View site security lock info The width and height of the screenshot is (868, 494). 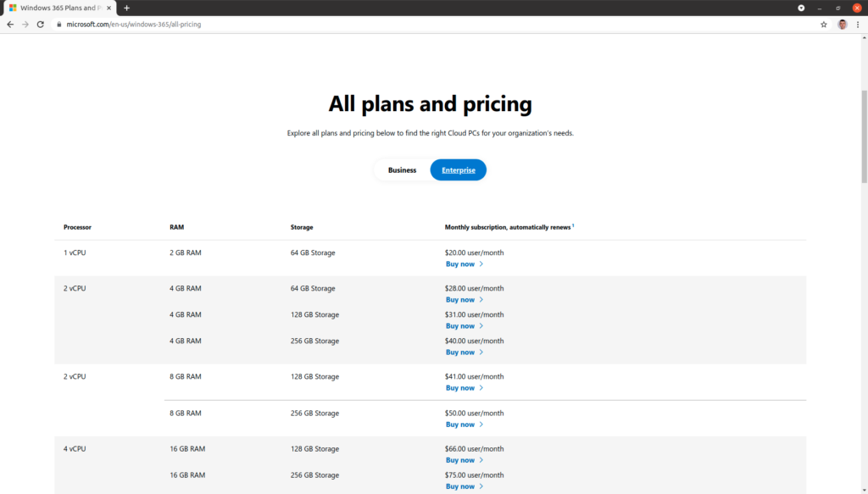tap(59, 25)
